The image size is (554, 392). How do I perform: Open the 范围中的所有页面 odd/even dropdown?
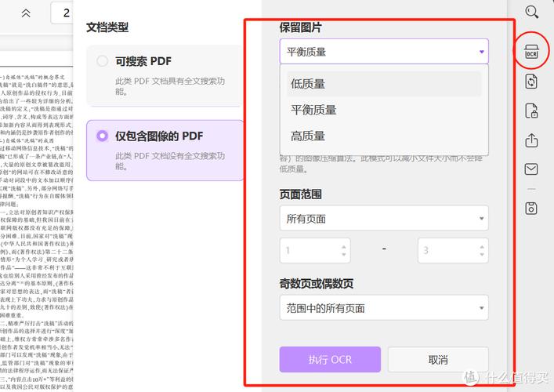click(384, 308)
